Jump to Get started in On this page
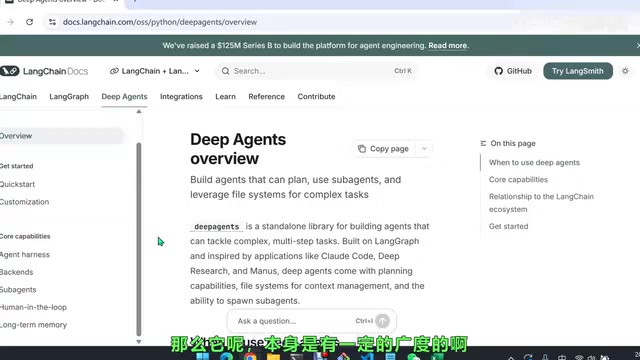640x360 pixels. point(509,226)
